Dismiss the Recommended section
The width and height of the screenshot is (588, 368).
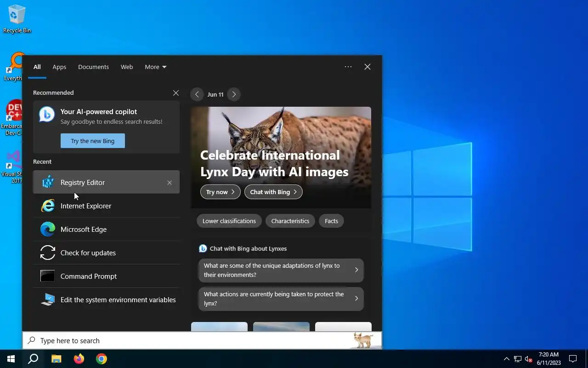coord(176,93)
